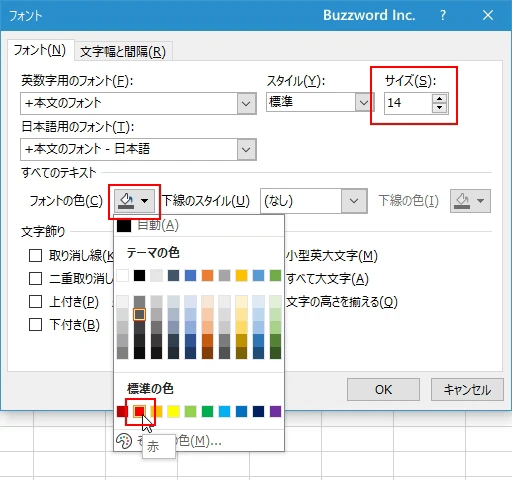The width and height of the screenshot is (512, 480).
Task: Enable the 上付き checkbox
Action: pos(35,302)
